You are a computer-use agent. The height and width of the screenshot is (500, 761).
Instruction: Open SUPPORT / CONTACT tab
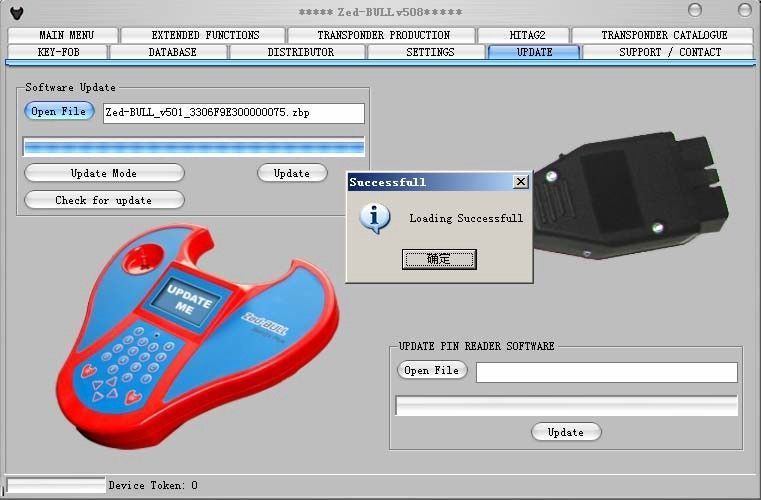coord(668,52)
